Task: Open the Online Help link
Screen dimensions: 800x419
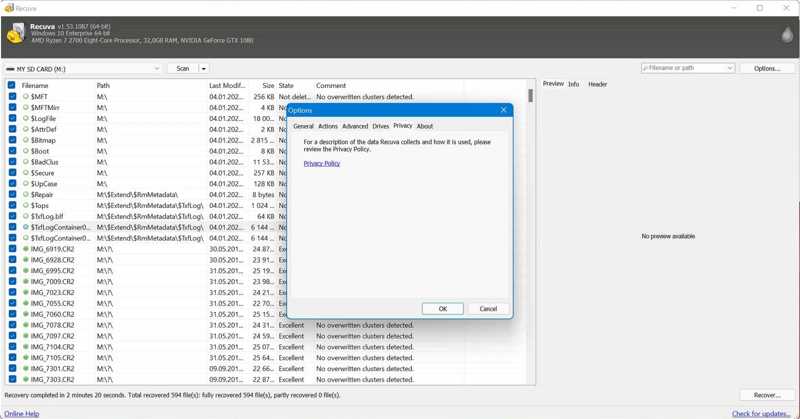Action: click(21, 414)
